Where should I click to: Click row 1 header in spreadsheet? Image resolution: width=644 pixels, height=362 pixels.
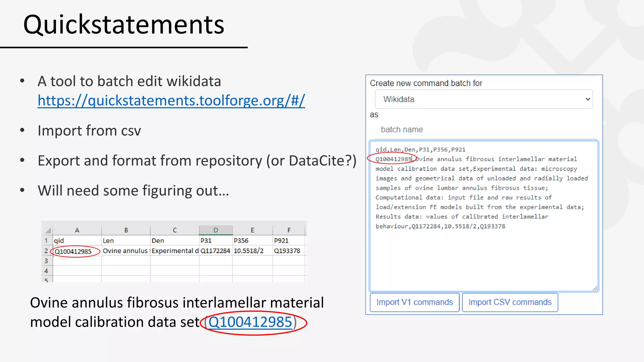pyautogui.click(x=47, y=241)
